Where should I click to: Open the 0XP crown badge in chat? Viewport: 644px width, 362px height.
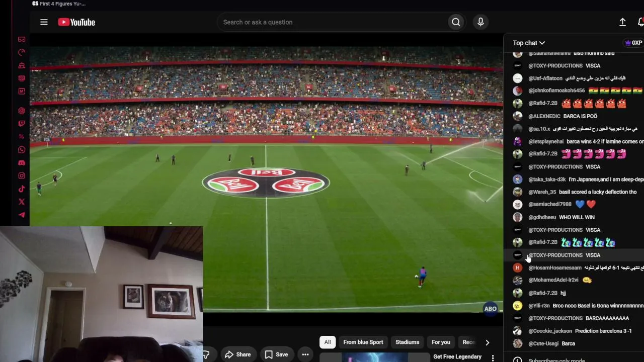[633, 43]
